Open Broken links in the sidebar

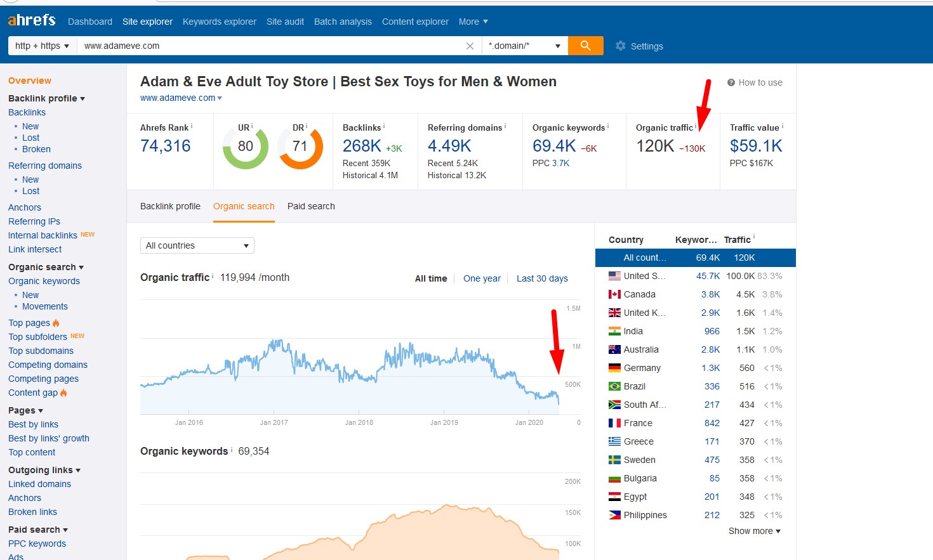click(32, 512)
